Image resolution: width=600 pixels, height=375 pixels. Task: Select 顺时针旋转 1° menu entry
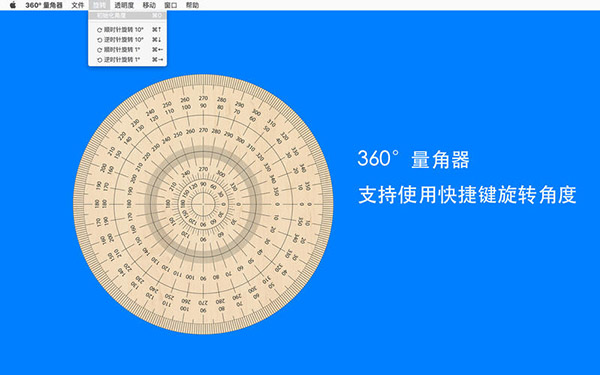click(127, 49)
